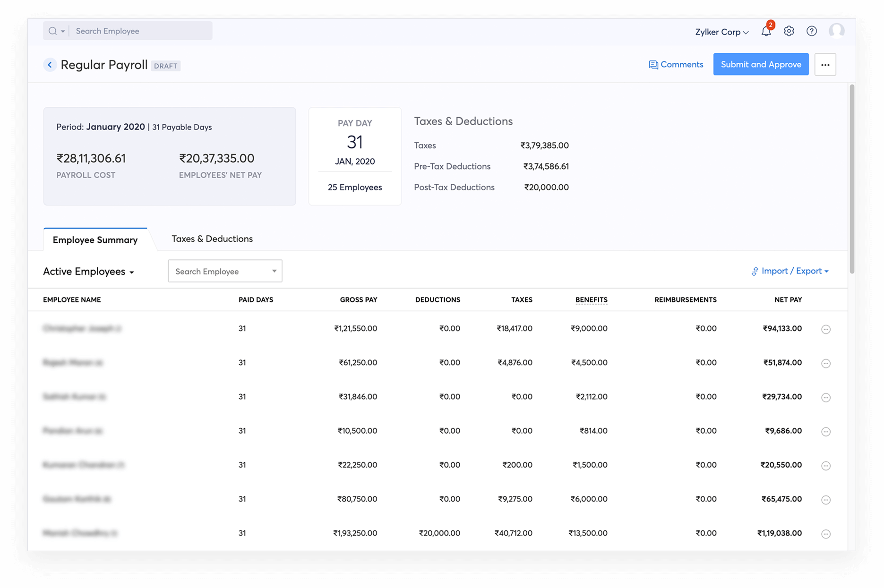Viewport: 884px width, 588px height.
Task: Select the Employee Summary tab
Action: [94, 240]
